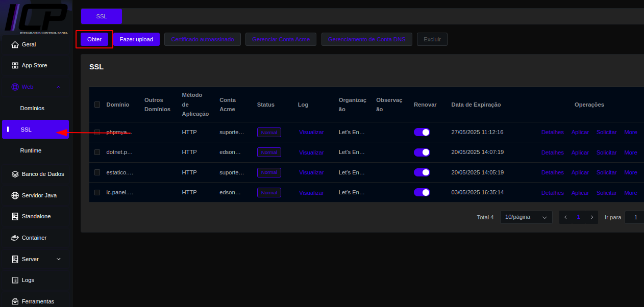The width and height of the screenshot is (644, 307).
Task: Open Gerenciar Conta Acme
Action: coord(281,39)
